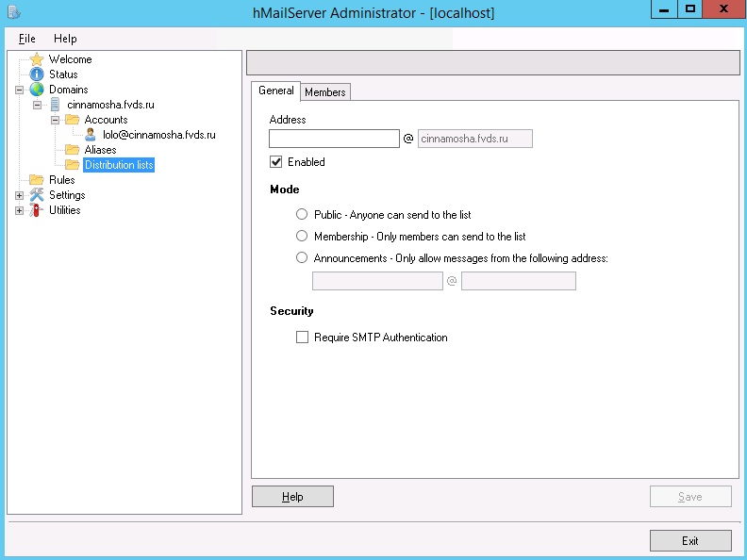This screenshot has height=560, width=747.
Task: Click the Announcements sender domain field
Action: (x=519, y=281)
